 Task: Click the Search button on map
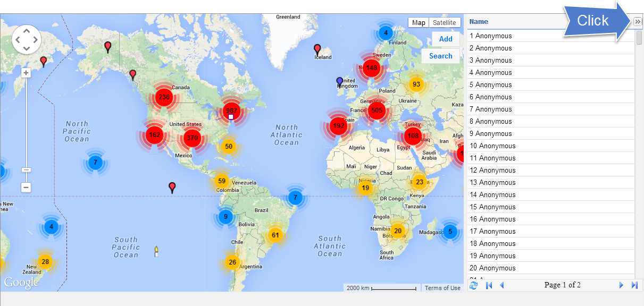pos(440,56)
